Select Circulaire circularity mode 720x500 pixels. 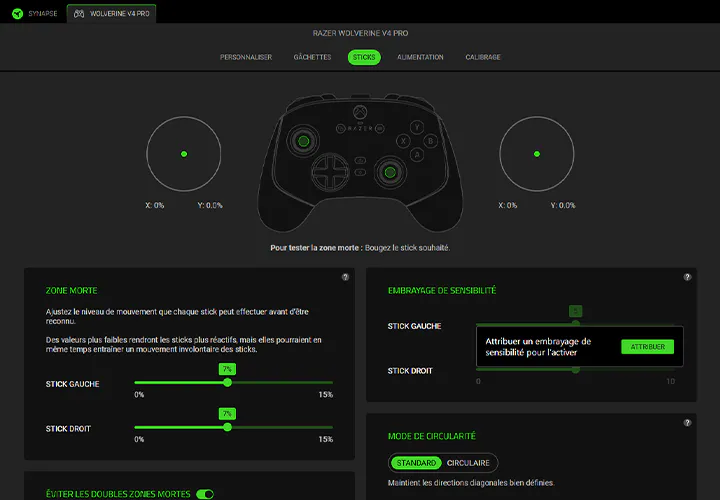tap(468, 463)
